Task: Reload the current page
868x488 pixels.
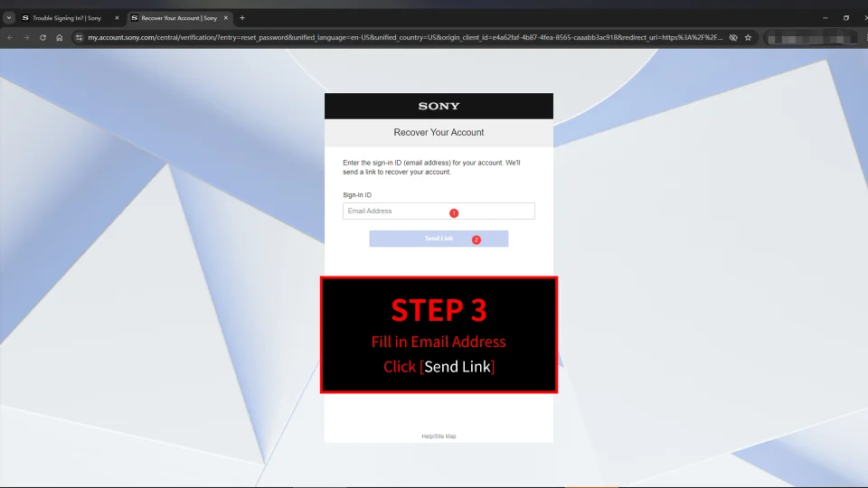Action: click(x=42, y=38)
